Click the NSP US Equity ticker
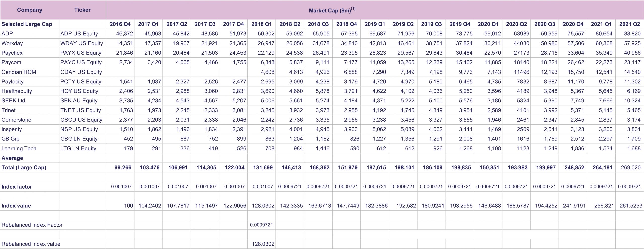 point(79,129)
